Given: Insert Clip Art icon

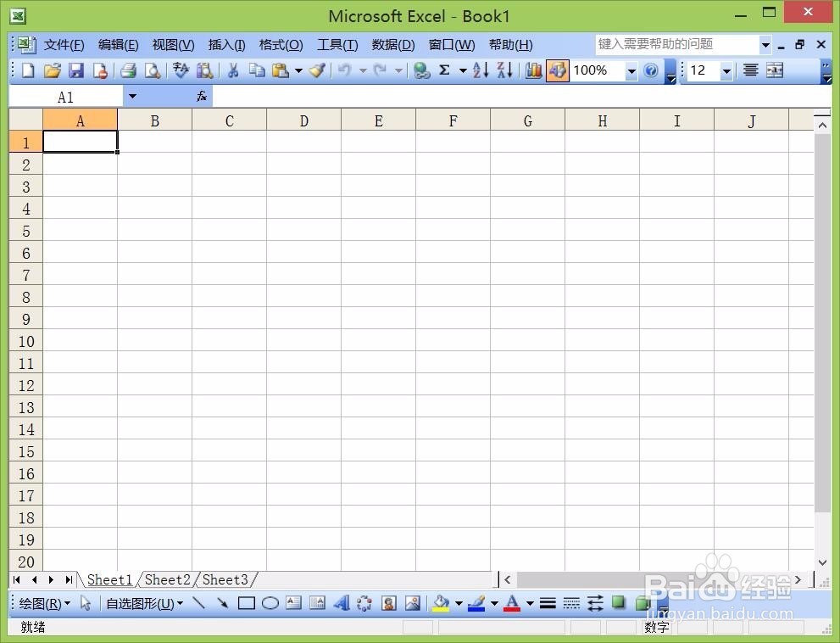Looking at the screenshot, I should [389, 603].
